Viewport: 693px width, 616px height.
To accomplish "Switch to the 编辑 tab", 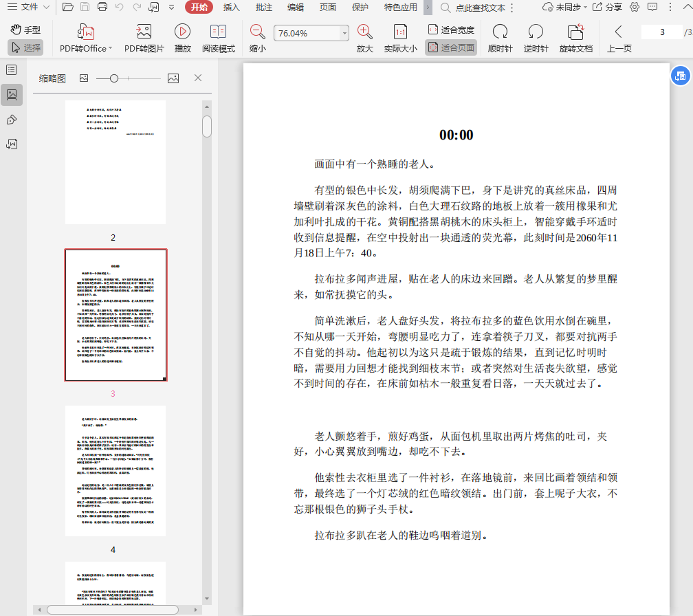I will [x=295, y=7].
